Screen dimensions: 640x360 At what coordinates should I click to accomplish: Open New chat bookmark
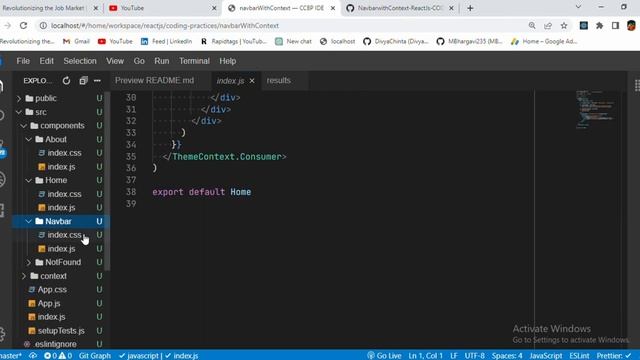point(293,41)
